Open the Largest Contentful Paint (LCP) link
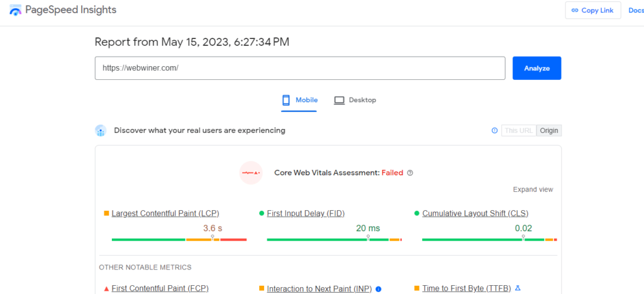Screen dimensions: 644x294 [165, 213]
